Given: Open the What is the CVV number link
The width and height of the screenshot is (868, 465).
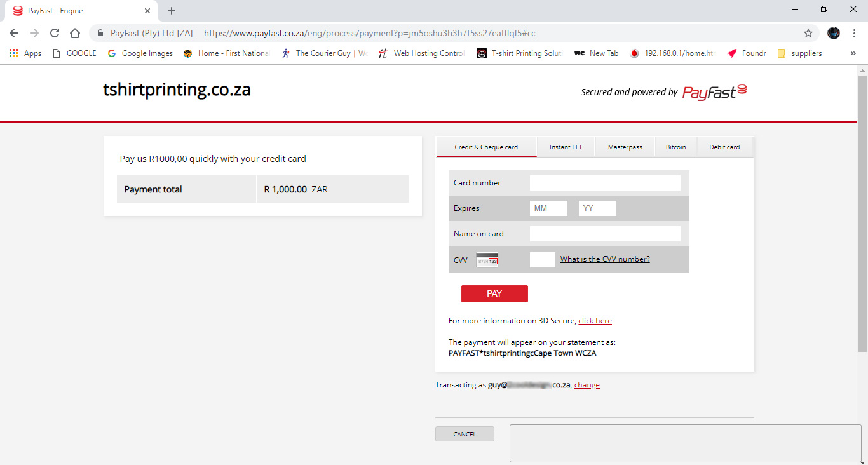Looking at the screenshot, I should 605,259.
